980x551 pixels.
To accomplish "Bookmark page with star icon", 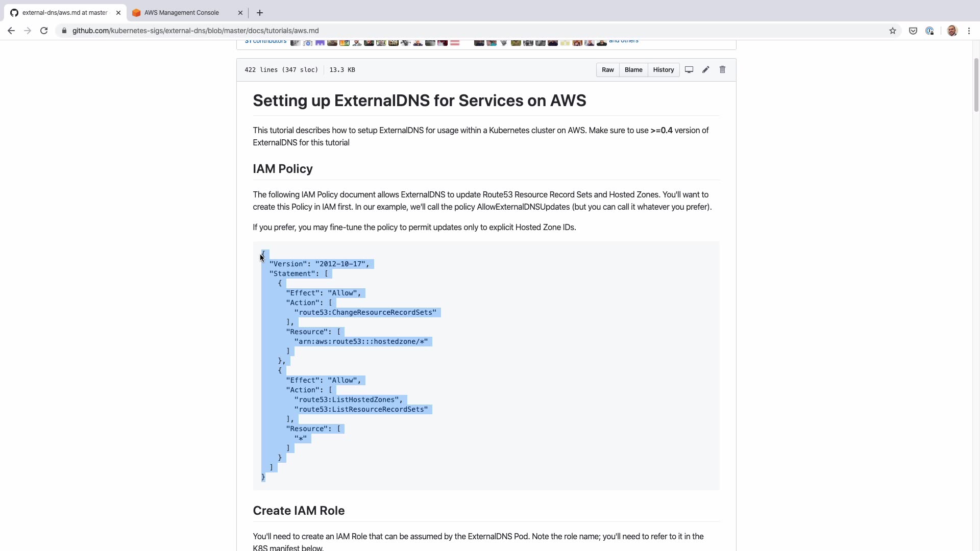I will [892, 31].
